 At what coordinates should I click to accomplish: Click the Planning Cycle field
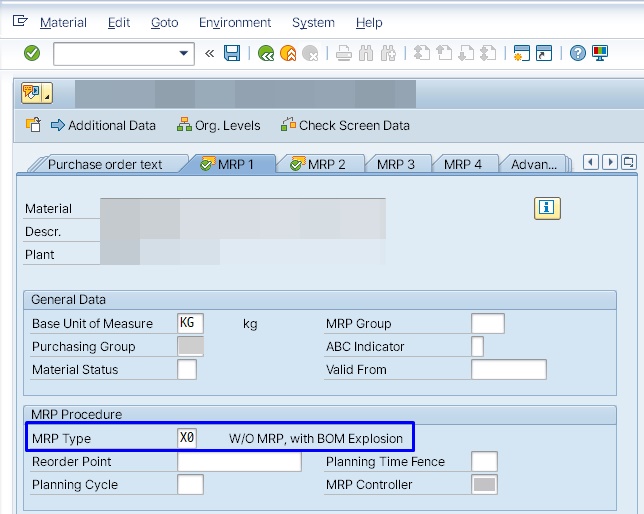(190, 484)
